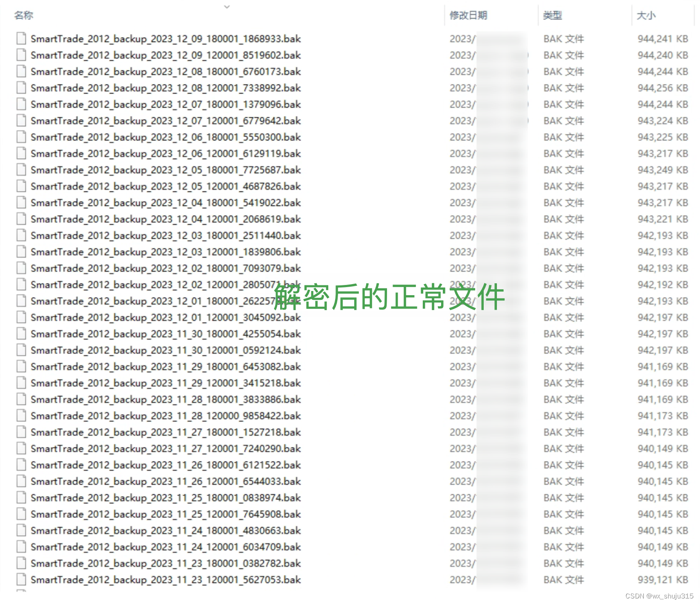The height and width of the screenshot is (604, 700).
Task: Select file name SmartTrade_2012_backup_2023_11_24_180001_4830663.bak
Action: 166,531
